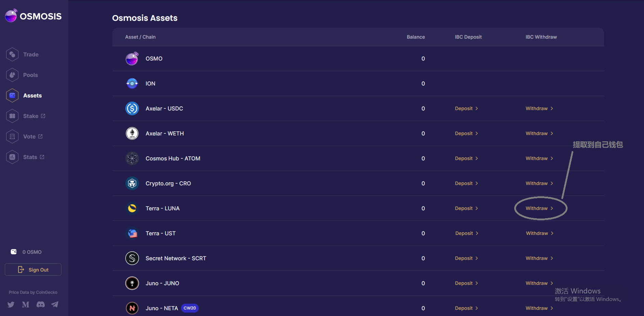Withdraw Terra LUNA to wallet
644x316 pixels.
[x=539, y=208]
